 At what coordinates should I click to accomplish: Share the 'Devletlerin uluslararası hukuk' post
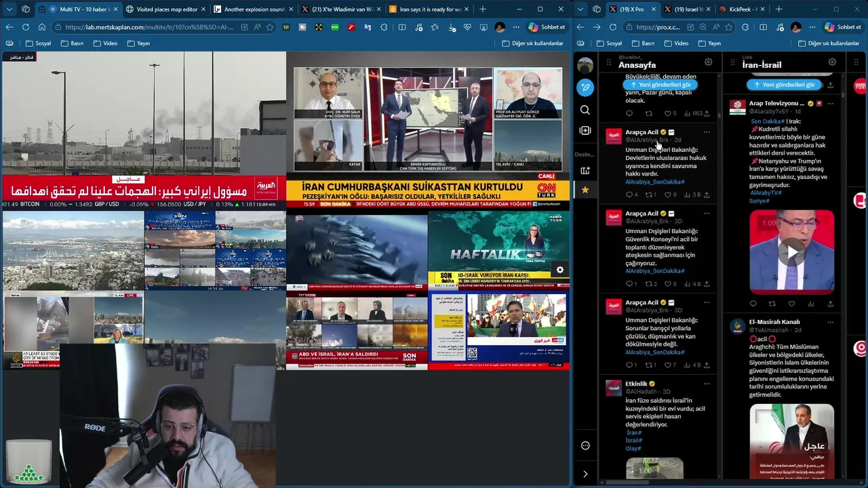point(707,195)
